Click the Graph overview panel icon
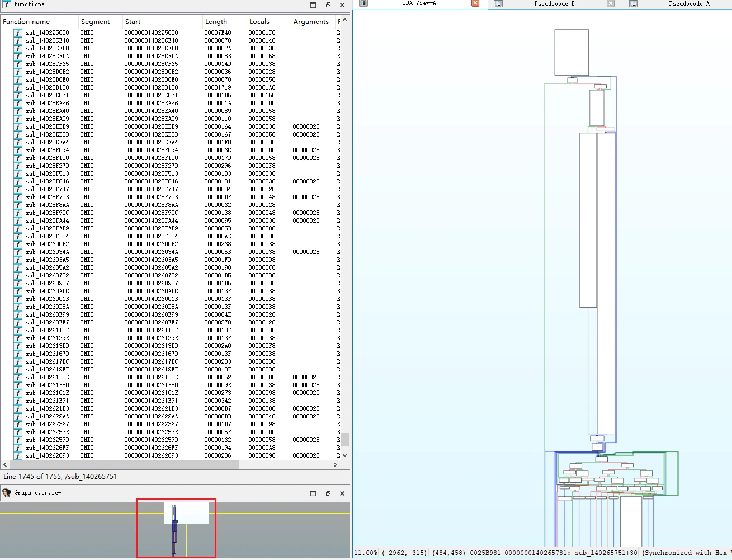 (7, 493)
